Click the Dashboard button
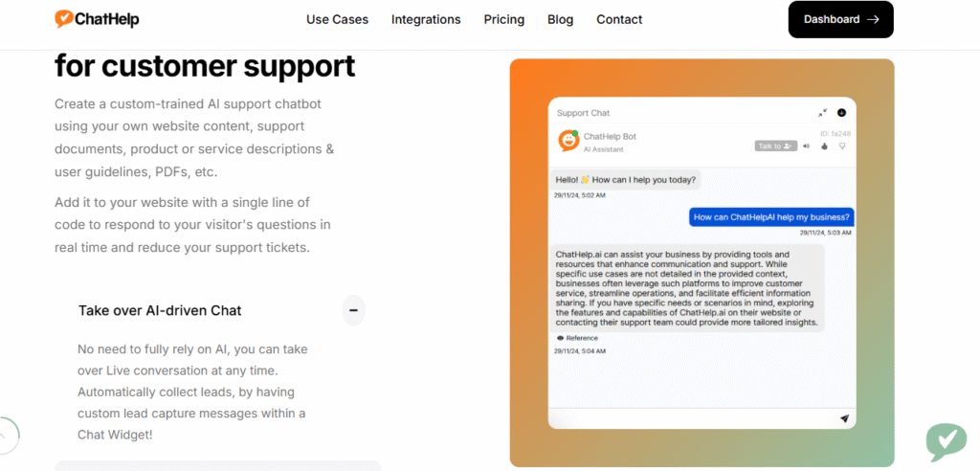The width and height of the screenshot is (980, 471). [x=840, y=19]
